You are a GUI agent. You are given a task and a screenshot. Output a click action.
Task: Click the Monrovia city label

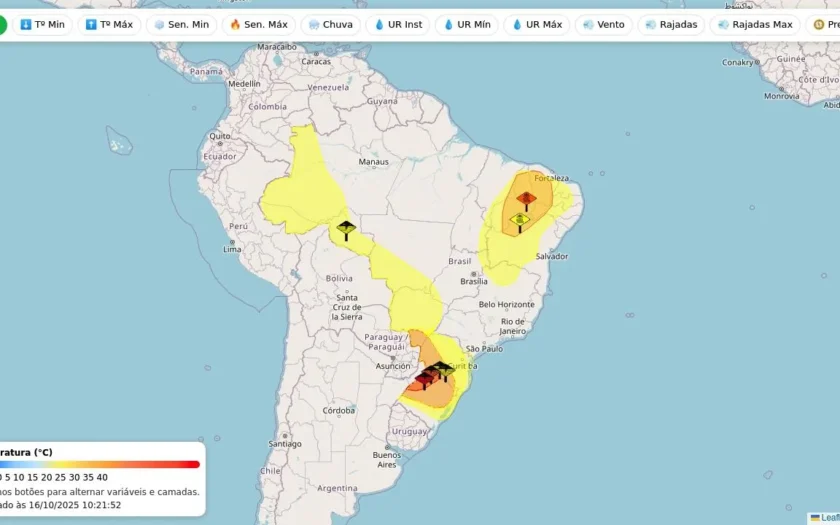coord(782,96)
